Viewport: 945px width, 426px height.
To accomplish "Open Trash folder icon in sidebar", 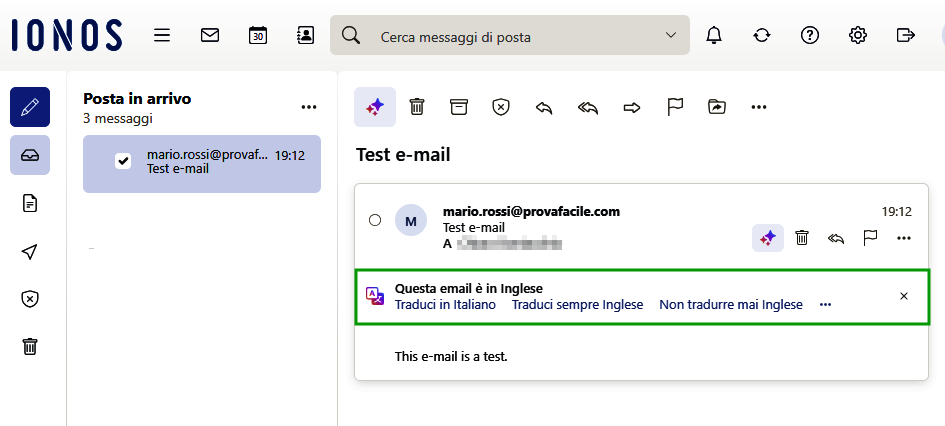I will tap(30, 346).
